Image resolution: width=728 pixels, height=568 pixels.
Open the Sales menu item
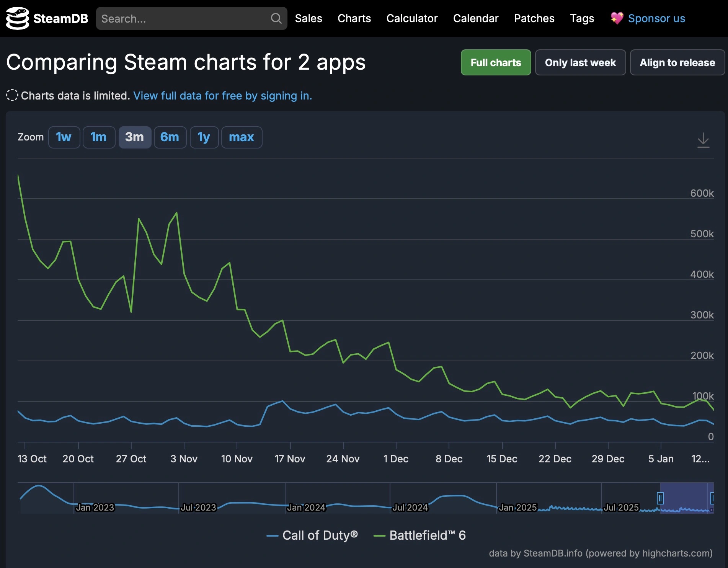[308, 18]
